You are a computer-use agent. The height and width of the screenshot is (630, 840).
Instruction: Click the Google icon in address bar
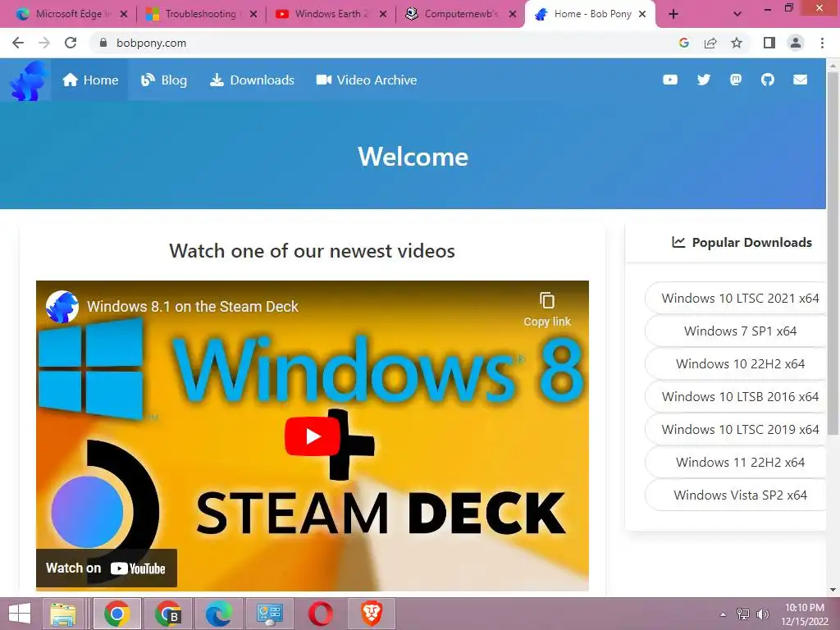(x=683, y=43)
